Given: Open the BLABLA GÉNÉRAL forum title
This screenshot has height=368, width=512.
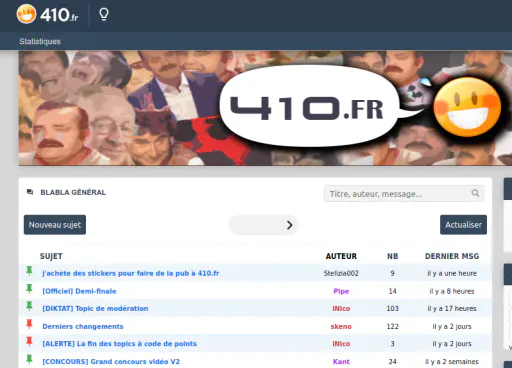Looking at the screenshot, I should [73, 192].
